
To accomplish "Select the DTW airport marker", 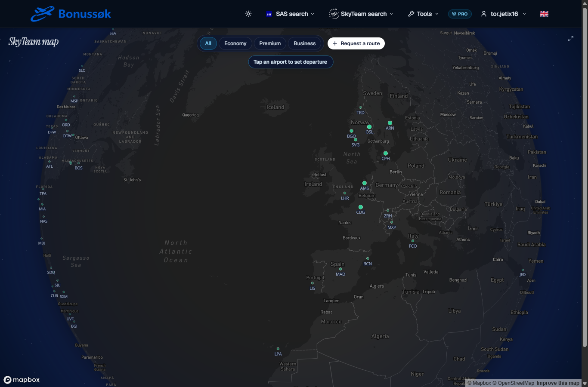I will click(67, 131).
